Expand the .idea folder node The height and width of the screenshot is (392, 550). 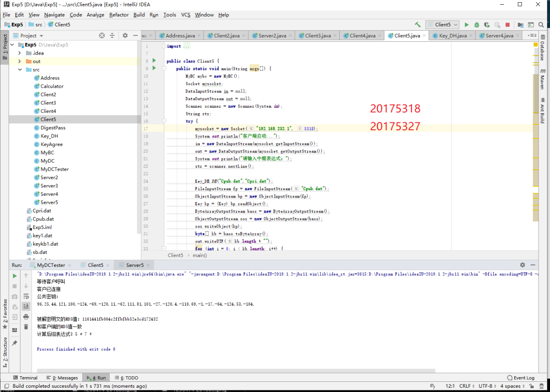pos(19,53)
